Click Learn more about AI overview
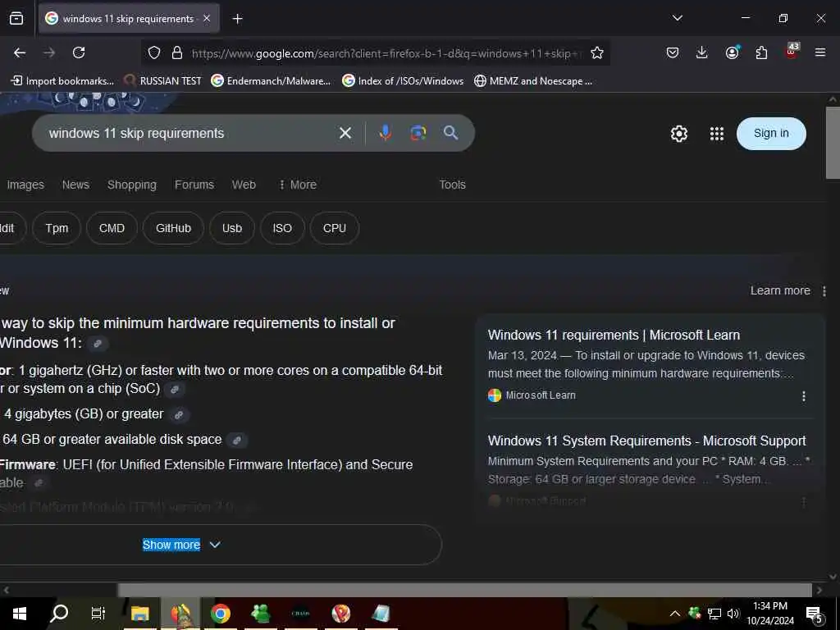 point(780,290)
